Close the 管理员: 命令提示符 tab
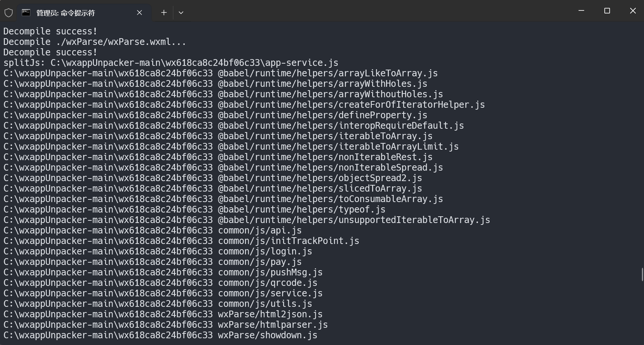644x345 pixels. point(139,13)
